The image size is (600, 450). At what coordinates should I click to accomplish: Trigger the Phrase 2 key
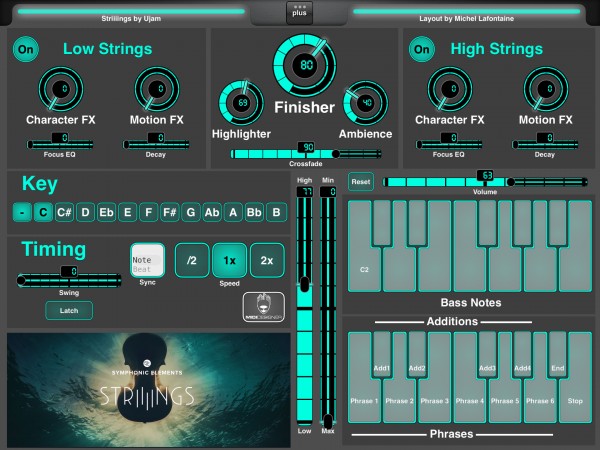pyautogui.click(x=399, y=401)
